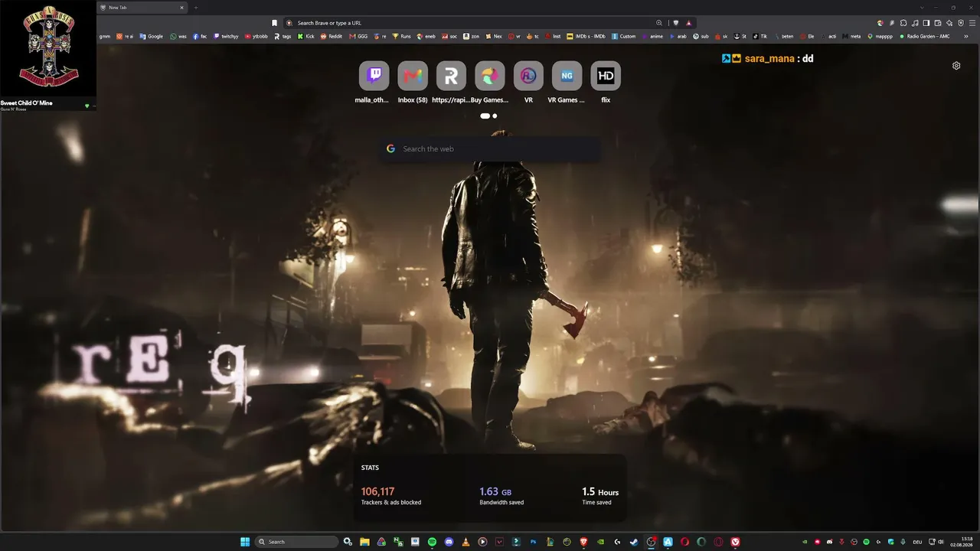The width and height of the screenshot is (980, 551).
Task: Open the https://rapi... shortcut tile
Action: click(451, 76)
